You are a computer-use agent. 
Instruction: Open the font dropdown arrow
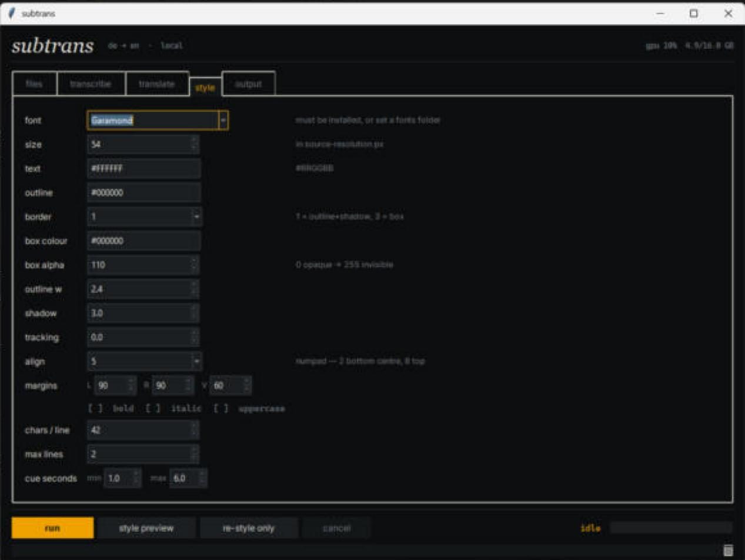pyautogui.click(x=223, y=121)
